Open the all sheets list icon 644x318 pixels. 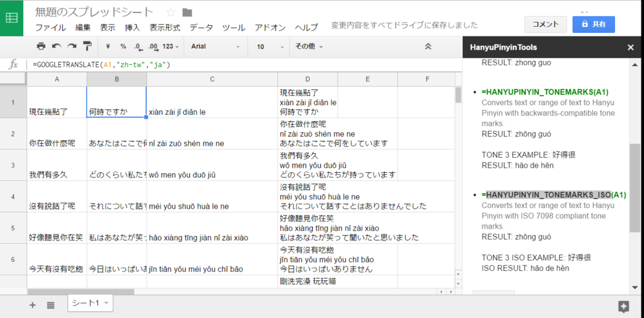[50, 305]
